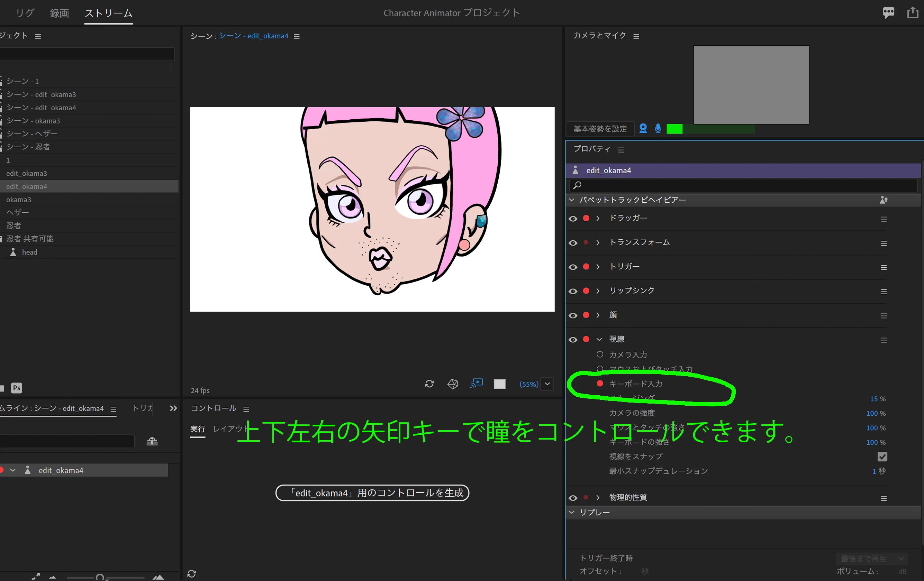Click generate controls for edit_okama4 button
The image size is (924, 581).
click(372, 493)
